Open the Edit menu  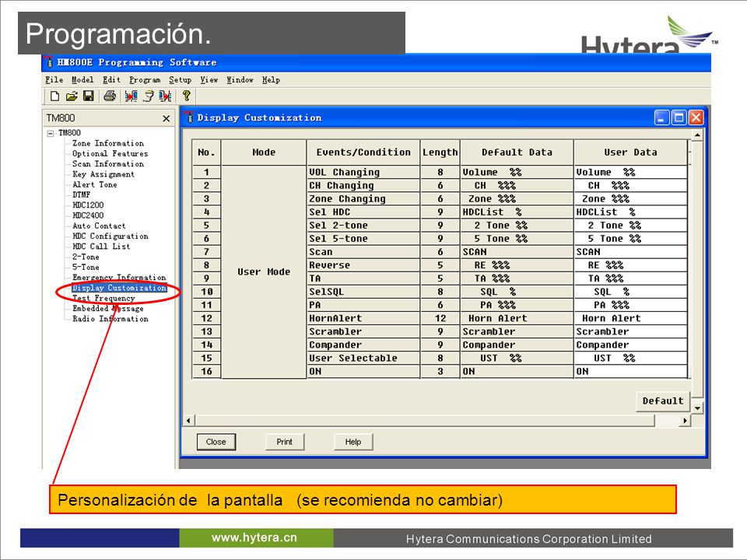click(111, 80)
